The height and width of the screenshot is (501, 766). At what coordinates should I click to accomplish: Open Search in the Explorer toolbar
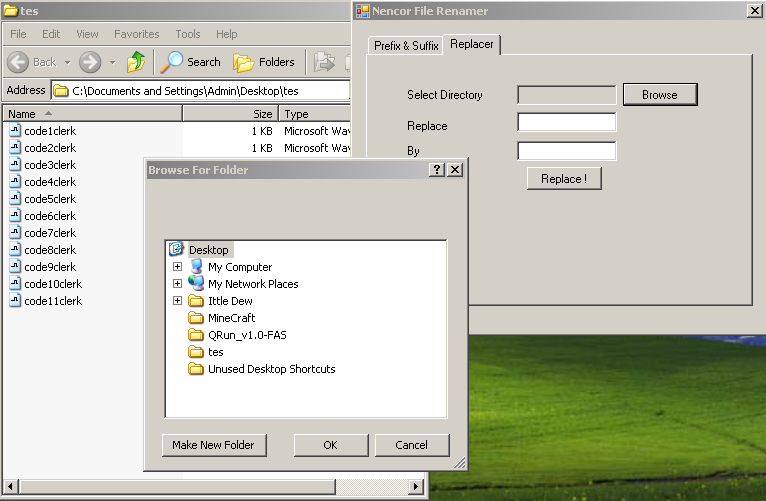pyautogui.click(x=191, y=62)
